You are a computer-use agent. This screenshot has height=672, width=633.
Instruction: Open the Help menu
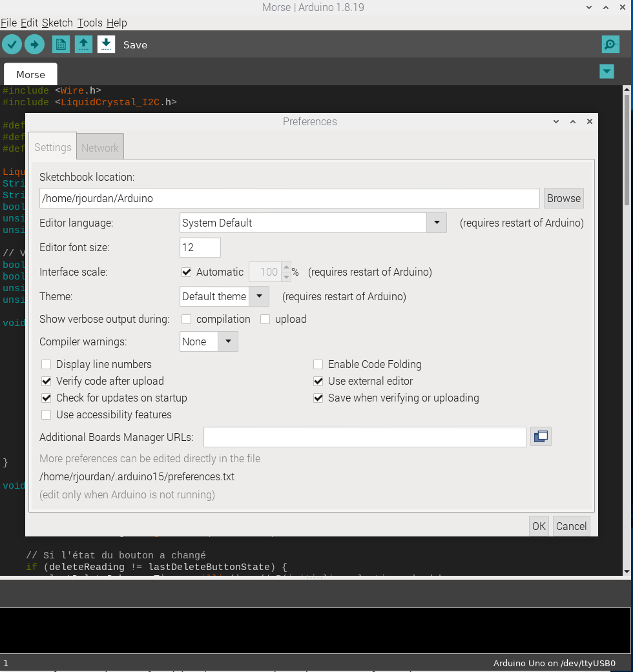click(117, 23)
